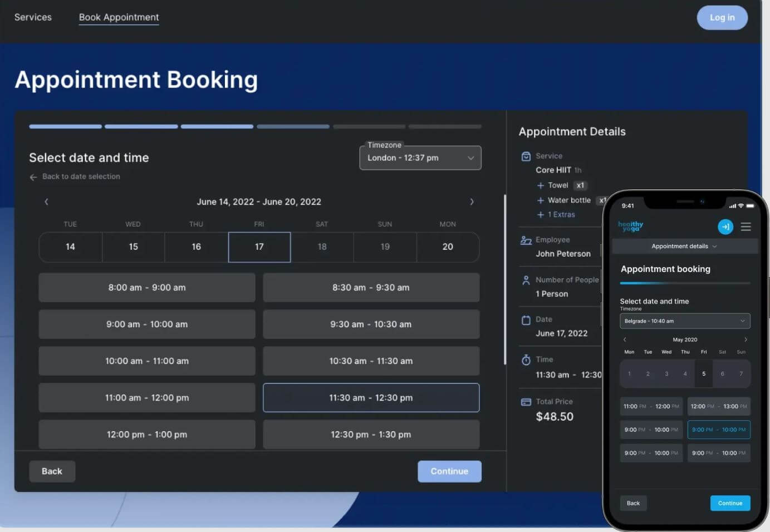This screenshot has width=770, height=532.
Task: Click the back arrow icon beside date selection
Action: [33, 177]
